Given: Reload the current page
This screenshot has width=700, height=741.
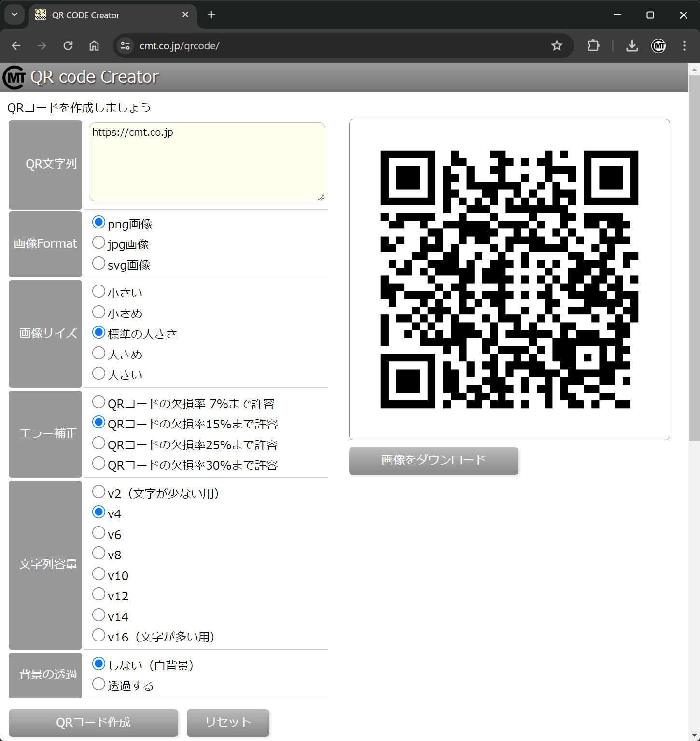Looking at the screenshot, I should [x=68, y=46].
